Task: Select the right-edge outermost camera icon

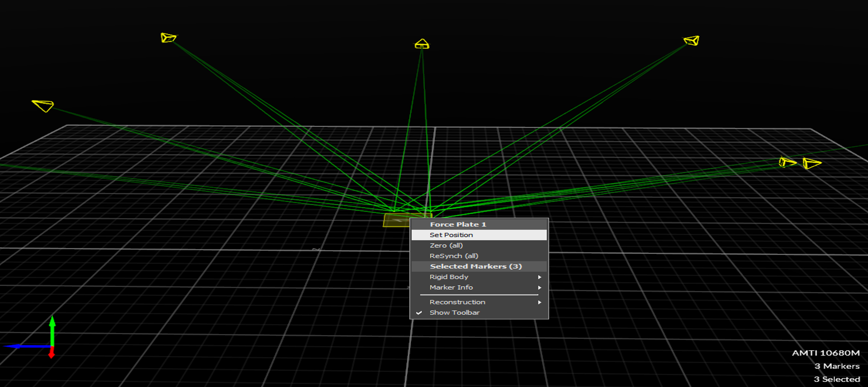Action: (811, 163)
